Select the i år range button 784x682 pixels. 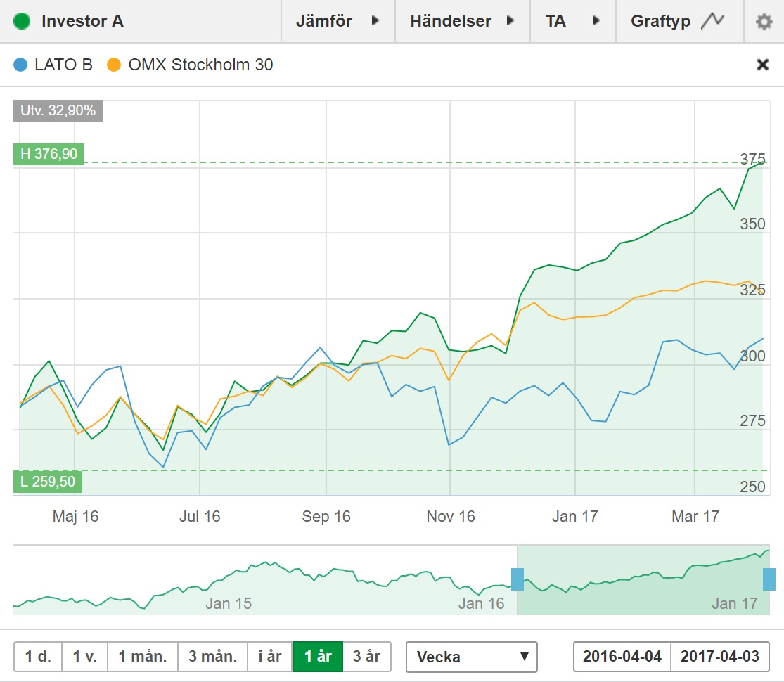click(270, 657)
